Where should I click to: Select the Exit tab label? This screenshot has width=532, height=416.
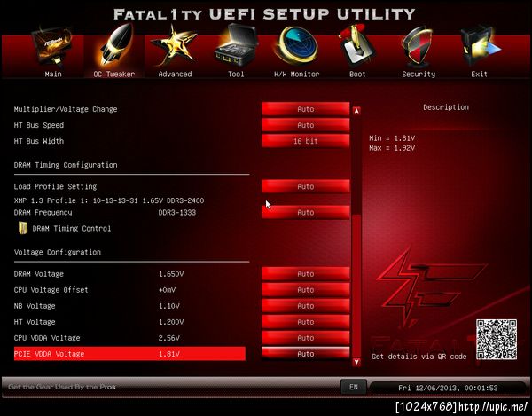pos(479,74)
